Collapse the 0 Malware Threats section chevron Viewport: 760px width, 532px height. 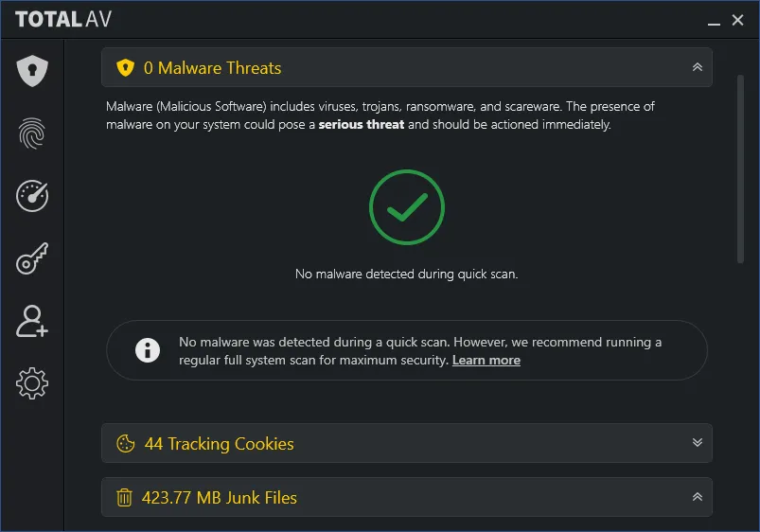[697, 67]
